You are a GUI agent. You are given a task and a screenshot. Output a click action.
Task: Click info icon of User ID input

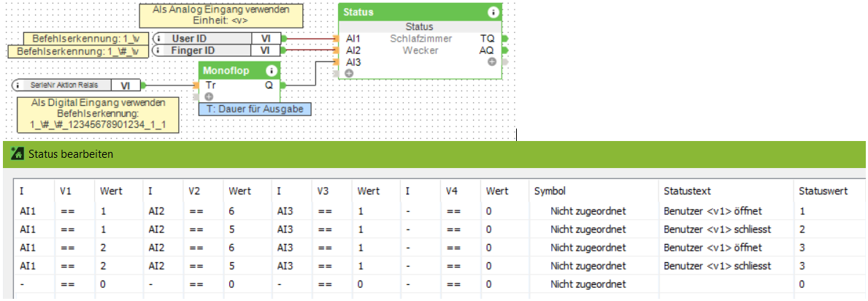coord(159,39)
